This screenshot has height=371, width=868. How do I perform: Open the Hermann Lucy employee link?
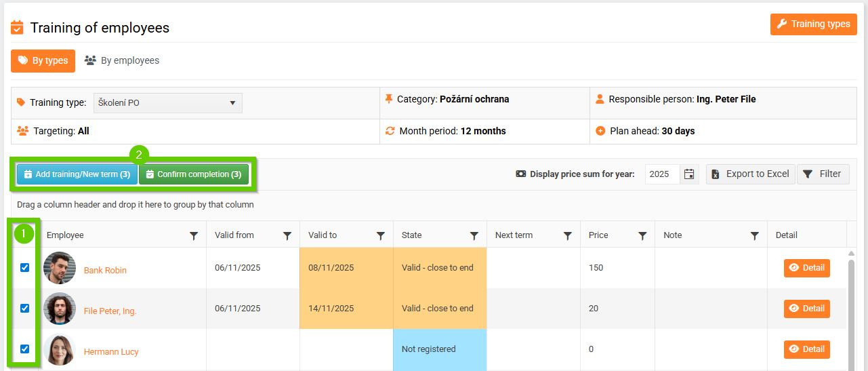[x=111, y=351]
